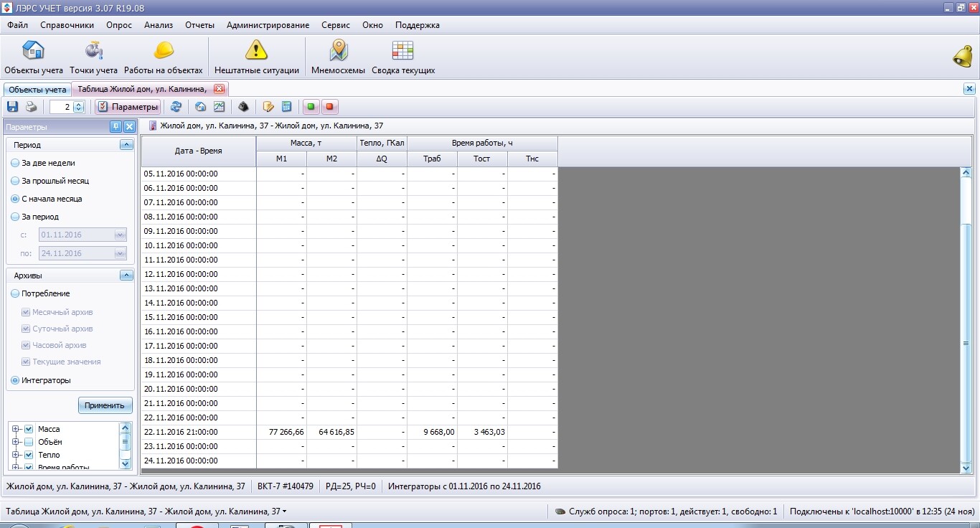Click the Применить button
The width and height of the screenshot is (980, 528).
105,405
